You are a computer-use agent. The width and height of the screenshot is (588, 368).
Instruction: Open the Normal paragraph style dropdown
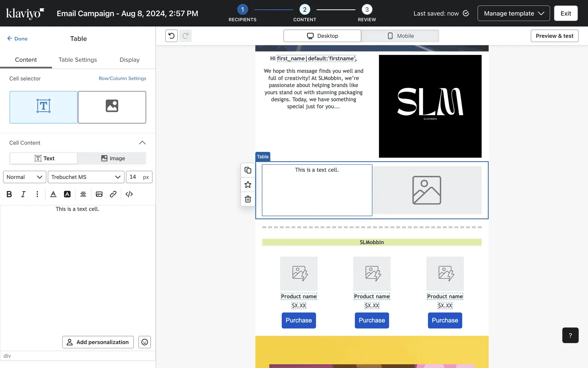coord(24,177)
